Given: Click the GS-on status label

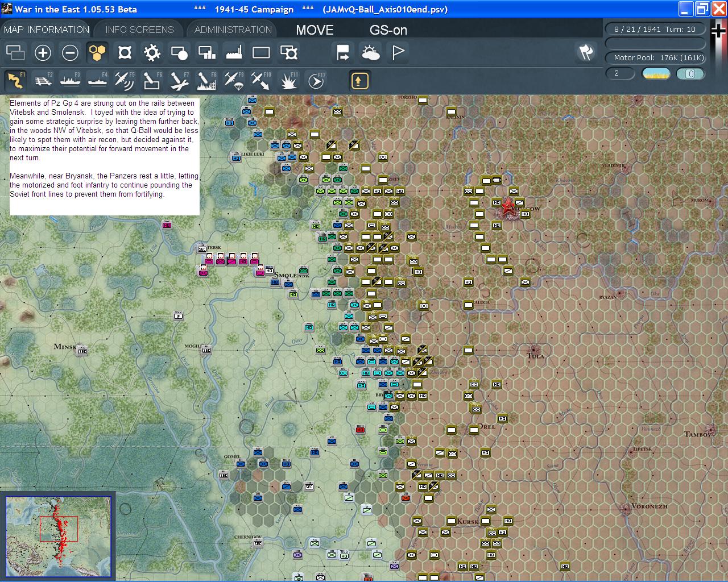Looking at the screenshot, I should pyautogui.click(x=388, y=30).
